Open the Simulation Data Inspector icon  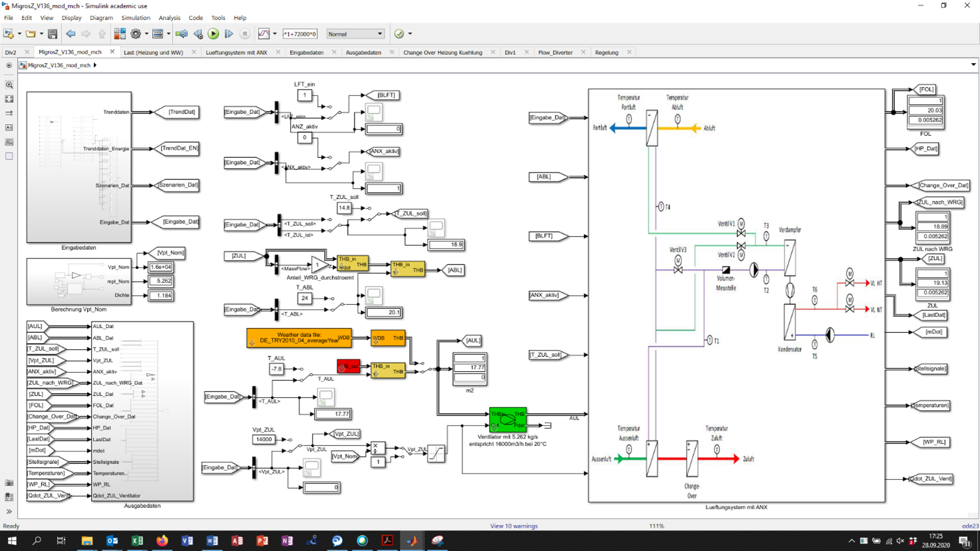point(264,34)
